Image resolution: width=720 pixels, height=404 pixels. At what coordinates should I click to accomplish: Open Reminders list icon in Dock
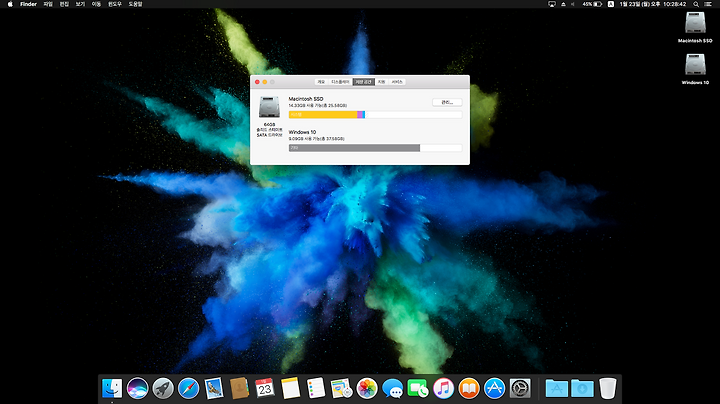(316, 388)
